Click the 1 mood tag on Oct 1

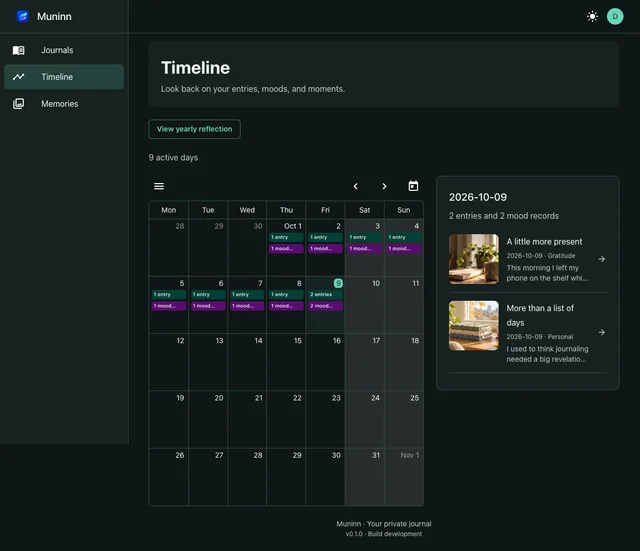(286, 249)
